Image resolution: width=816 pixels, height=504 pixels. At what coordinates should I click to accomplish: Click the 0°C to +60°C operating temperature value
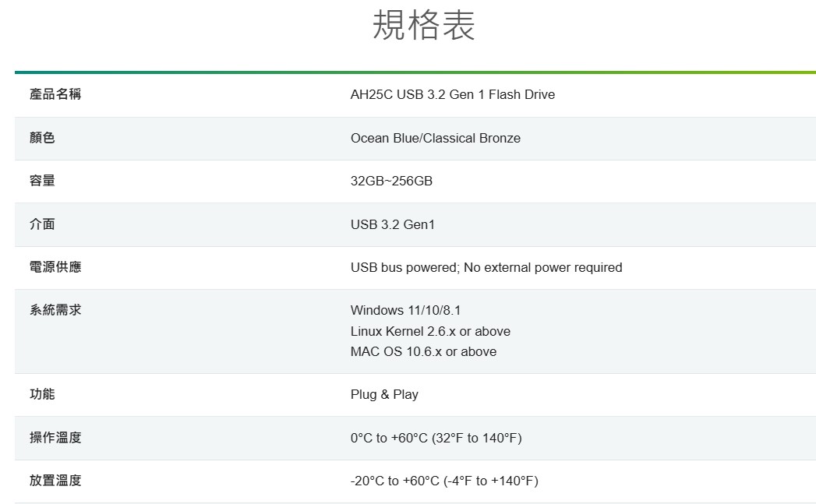pos(436,439)
